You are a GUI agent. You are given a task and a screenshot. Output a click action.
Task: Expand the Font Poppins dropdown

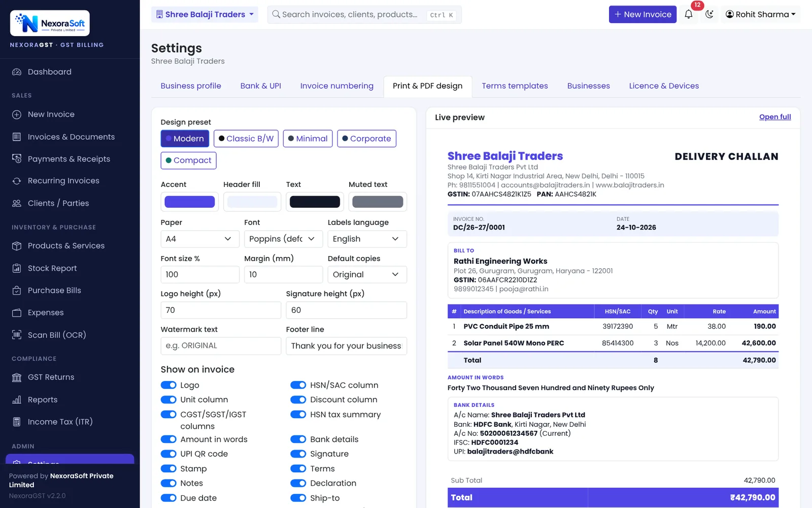pyautogui.click(x=283, y=239)
